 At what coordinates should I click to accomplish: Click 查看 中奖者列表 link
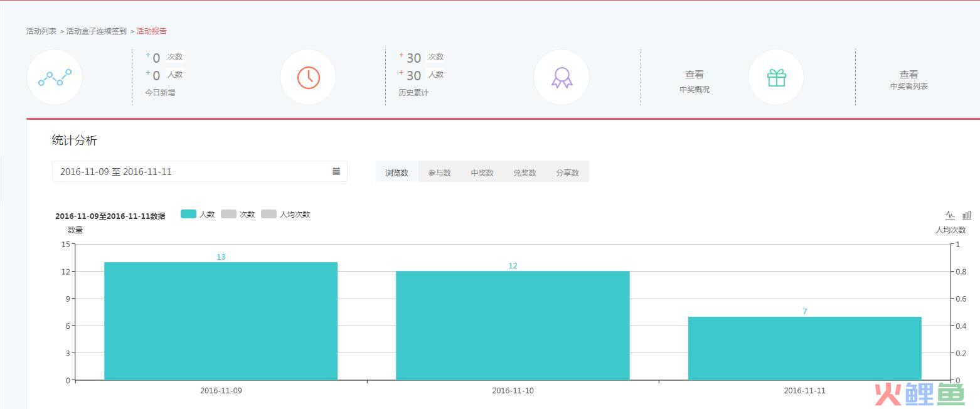[909, 80]
